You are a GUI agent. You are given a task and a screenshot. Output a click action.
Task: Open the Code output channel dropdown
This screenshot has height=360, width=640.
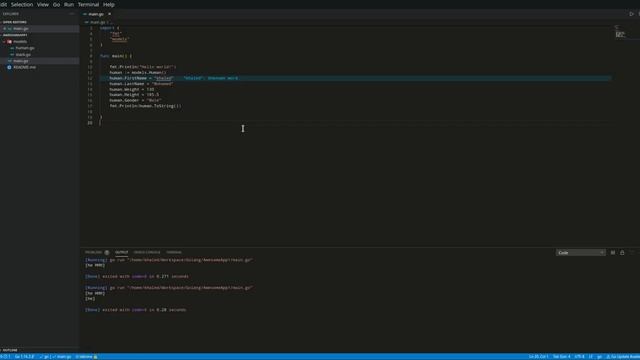(580, 253)
